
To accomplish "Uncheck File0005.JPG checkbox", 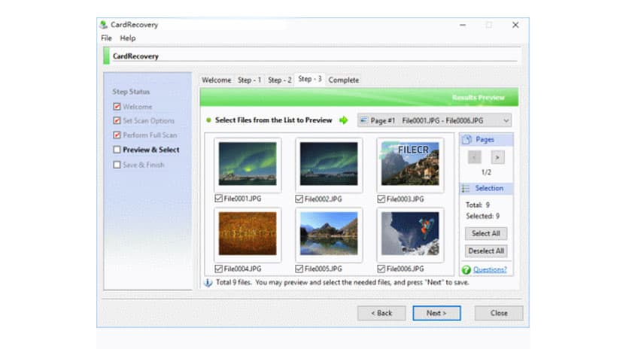I will (299, 268).
